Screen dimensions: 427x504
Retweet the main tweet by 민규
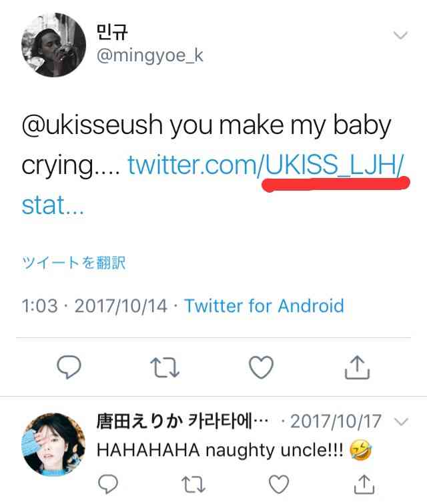coord(165,367)
